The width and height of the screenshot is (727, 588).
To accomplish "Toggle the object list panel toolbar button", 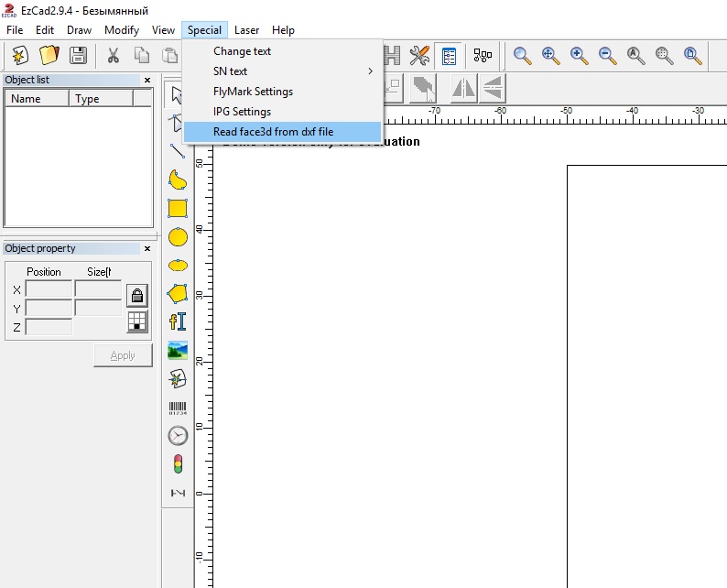I will (x=449, y=56).
